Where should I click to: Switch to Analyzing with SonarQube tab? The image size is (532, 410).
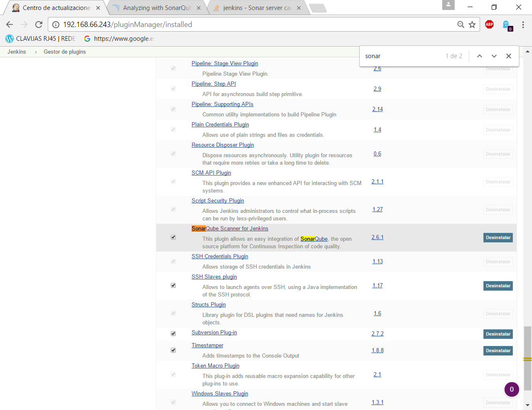coord(157,8)
